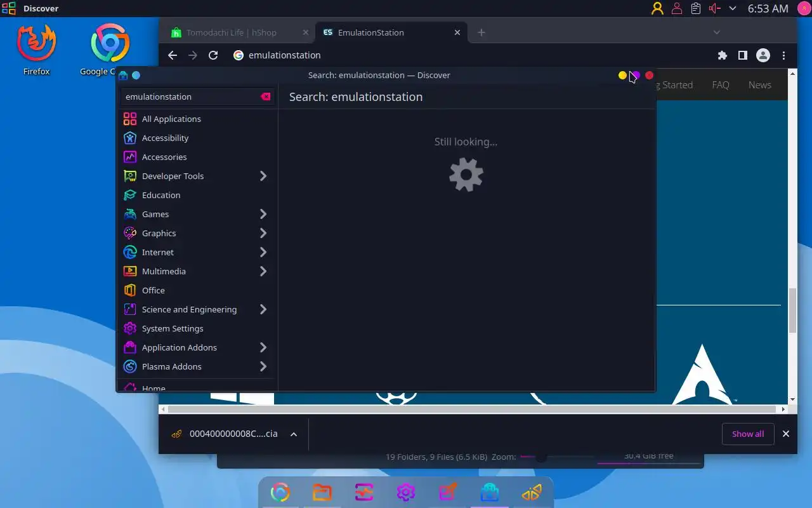Close the browser downloads bar
The height and width of the screenshot is (508, 812).
(786, 434)
